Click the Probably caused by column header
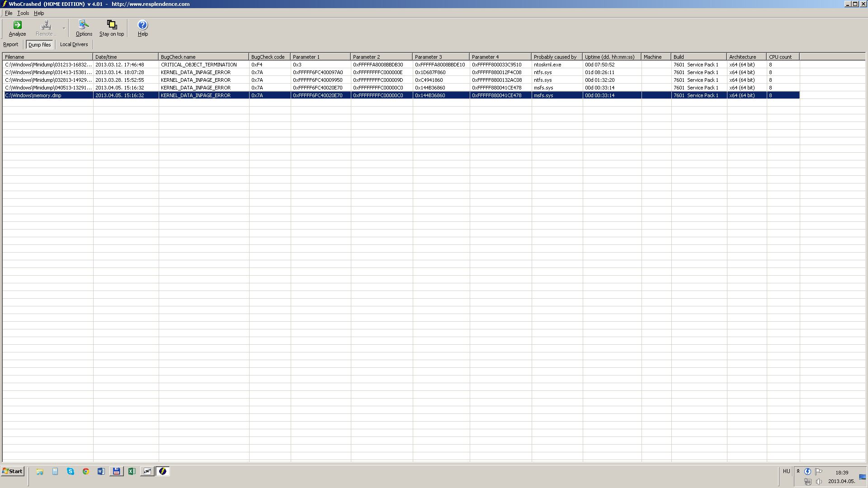 click(x=557, y=57)
